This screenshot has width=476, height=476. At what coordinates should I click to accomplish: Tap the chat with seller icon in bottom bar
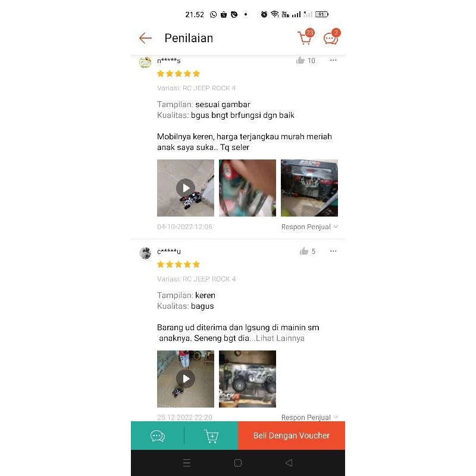[158, 436]
